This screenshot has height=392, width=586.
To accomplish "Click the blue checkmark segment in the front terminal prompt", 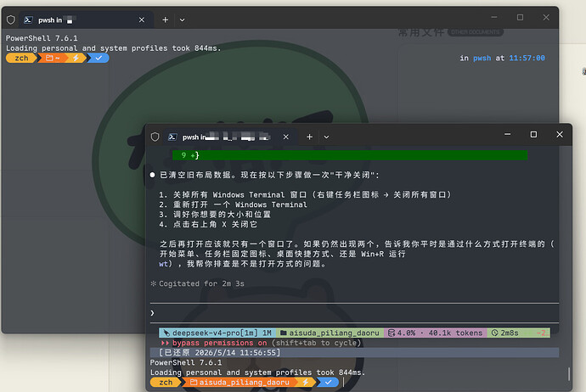I will pyautogui.click(x=328, y=383).
